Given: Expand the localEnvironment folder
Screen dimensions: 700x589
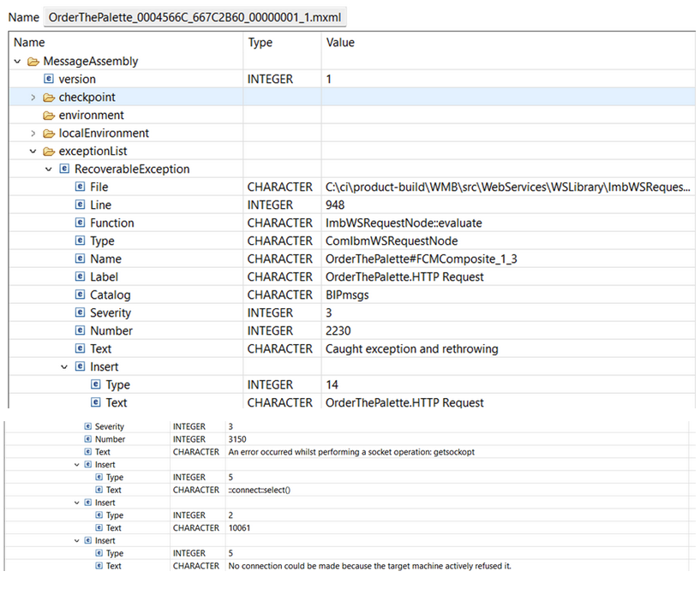Looking at the screenshot, I should click(33, 134).
